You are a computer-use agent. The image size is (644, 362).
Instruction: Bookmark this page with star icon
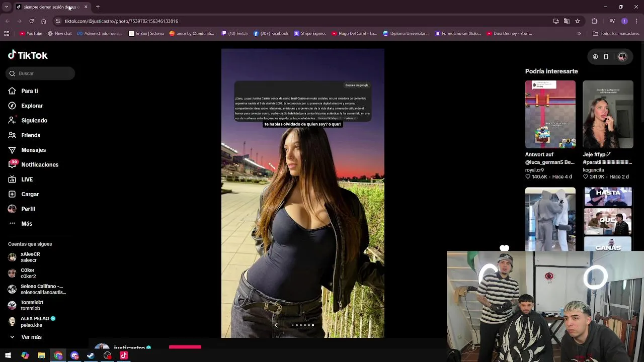click(x=578, y=21)
